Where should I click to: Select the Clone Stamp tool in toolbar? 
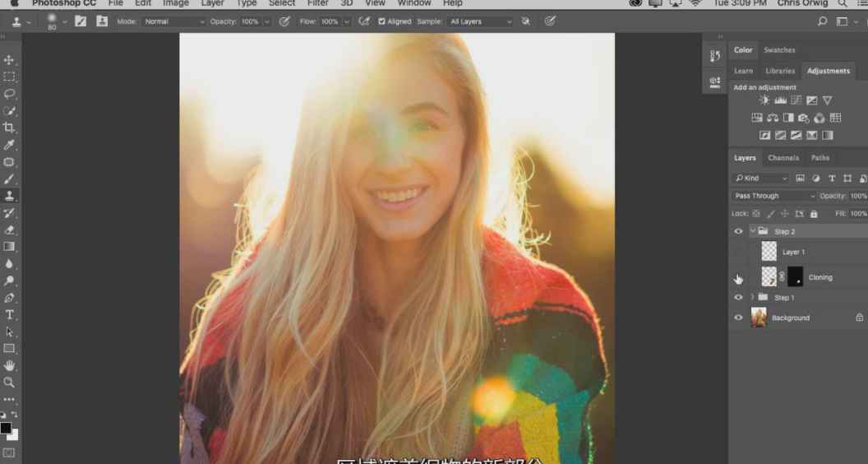(x=9, y=196)
